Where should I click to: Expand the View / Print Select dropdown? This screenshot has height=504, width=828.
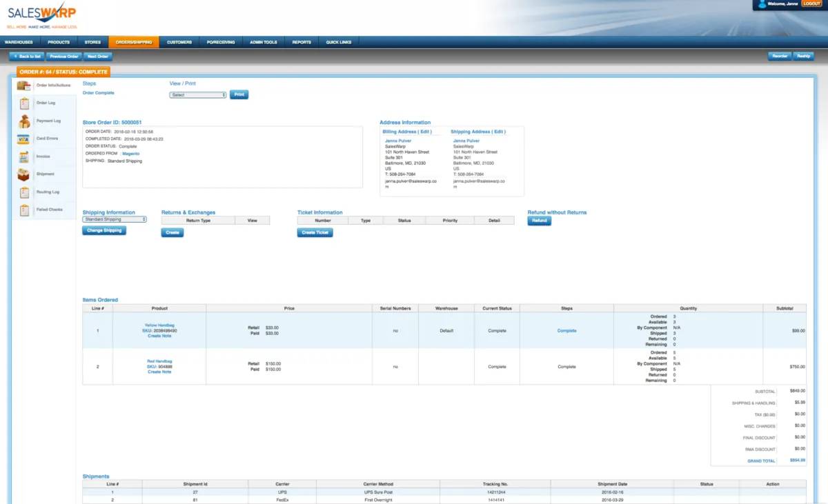pos(198,95)
